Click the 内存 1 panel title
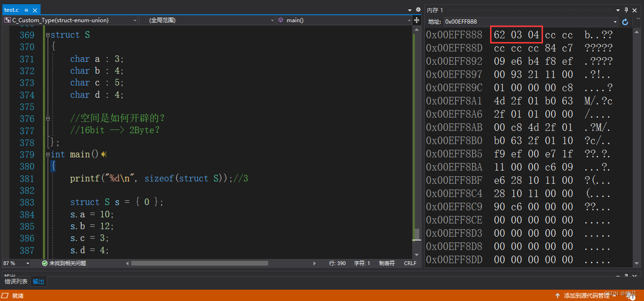The width and height of the screenshot is (644, 301). [435, 10]
